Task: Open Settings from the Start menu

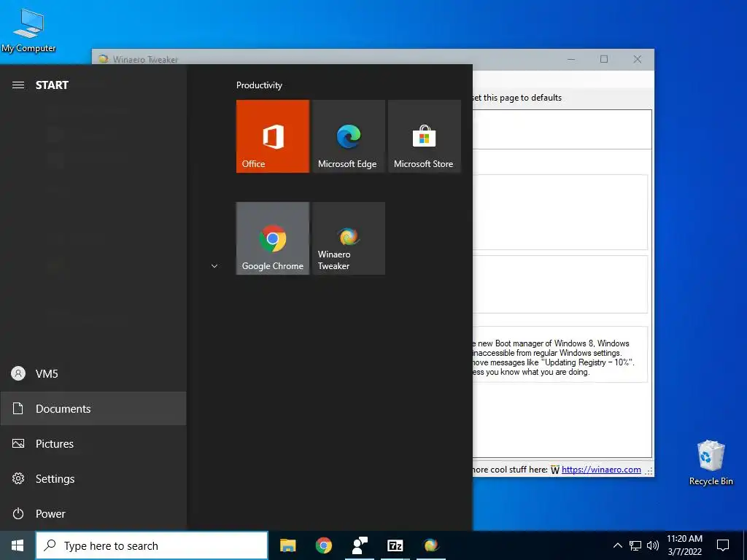Action: coord(93,478)
